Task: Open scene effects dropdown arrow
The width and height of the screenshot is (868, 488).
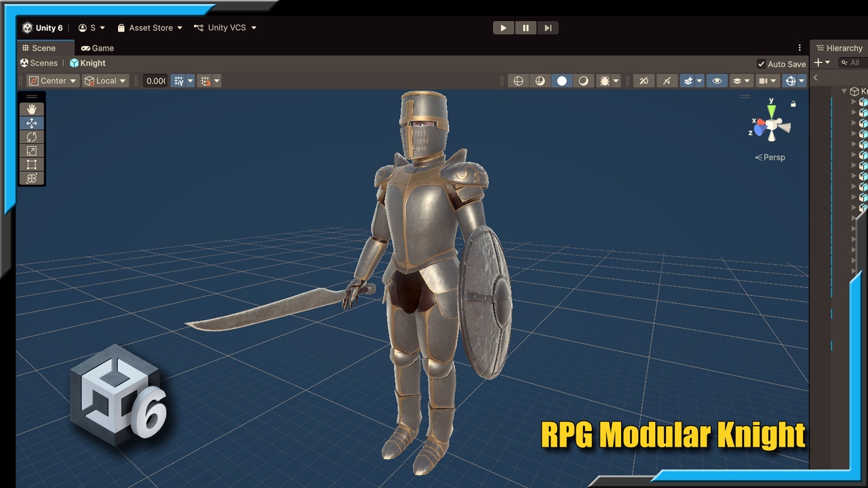Action: [700, 81]
